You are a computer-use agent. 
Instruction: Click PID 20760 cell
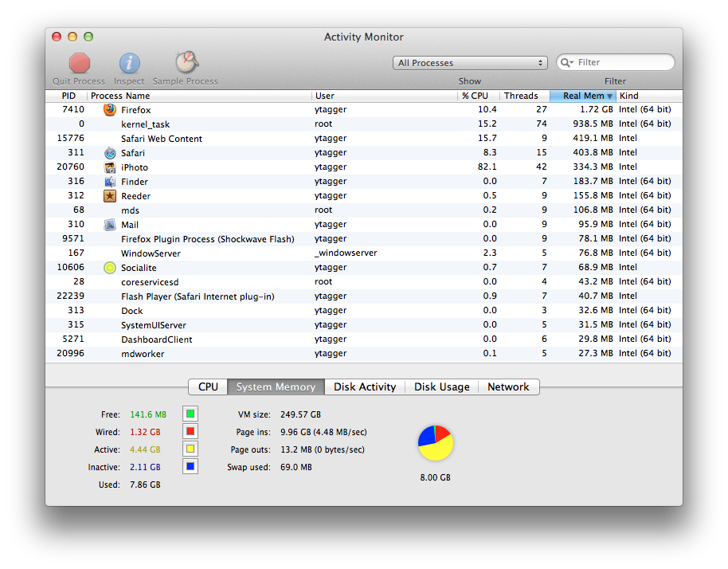point(71,167)
